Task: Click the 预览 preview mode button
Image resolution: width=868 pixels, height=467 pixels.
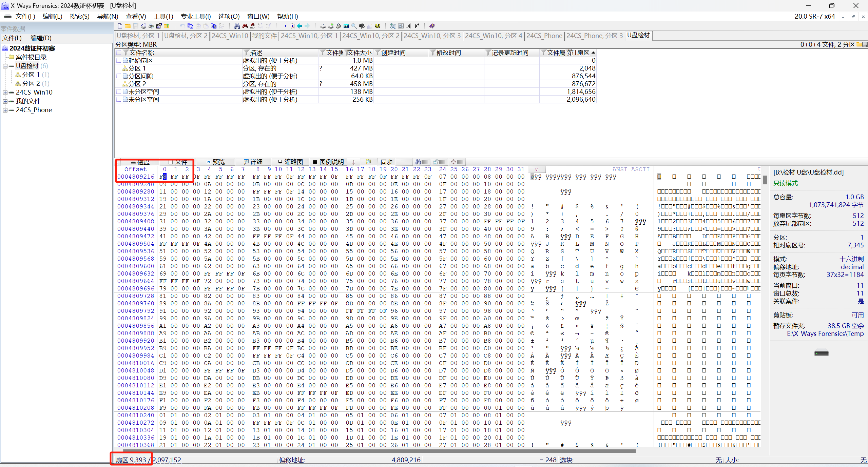Action: coord(215,162)
